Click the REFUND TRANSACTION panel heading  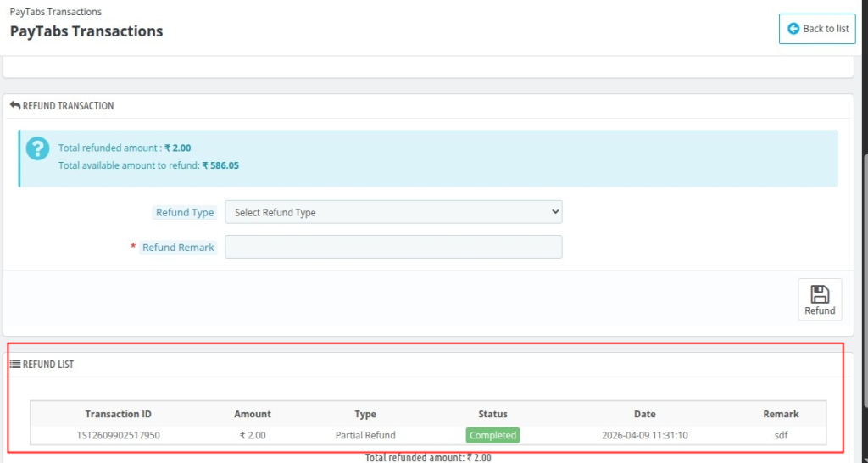[x=68, y=106]
